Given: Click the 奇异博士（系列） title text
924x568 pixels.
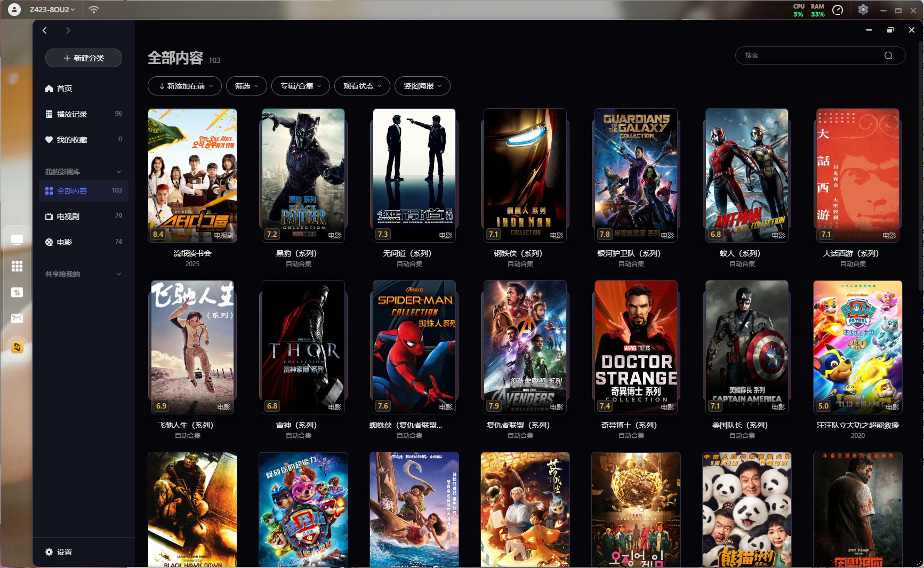Looking at the screenshot, I should pos(629,425).
